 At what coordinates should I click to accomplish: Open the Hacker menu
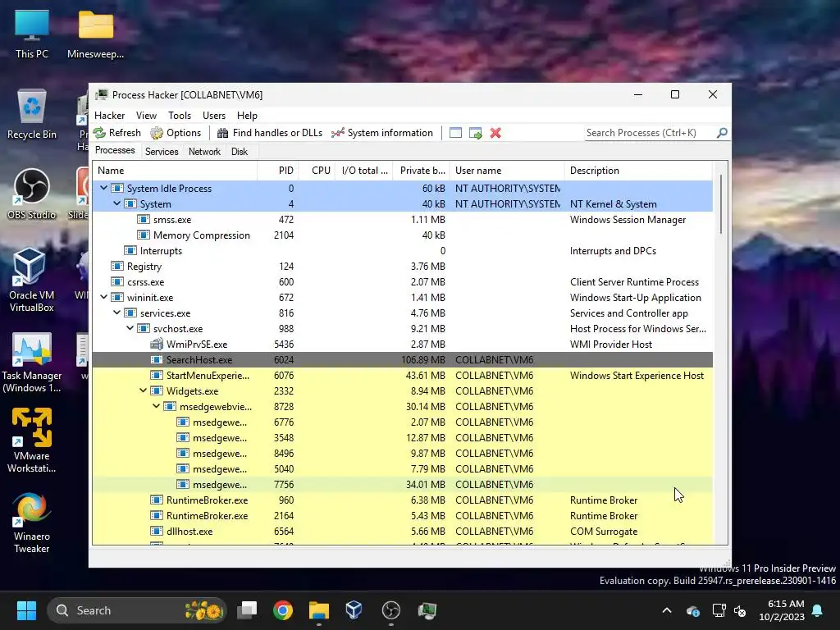pyautogui.click(x=109, y=116)
